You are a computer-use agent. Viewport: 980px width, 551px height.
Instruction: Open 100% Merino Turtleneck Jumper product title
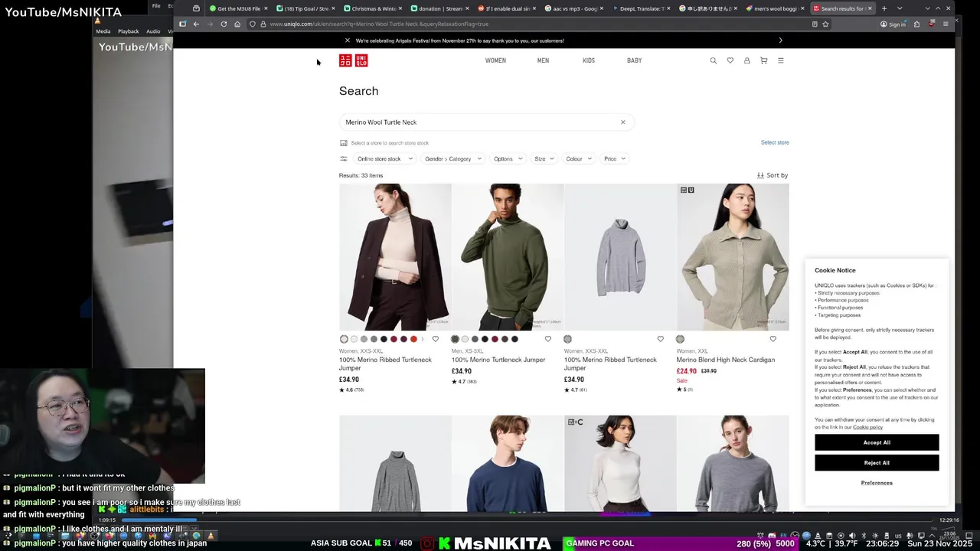pos(498,360)
